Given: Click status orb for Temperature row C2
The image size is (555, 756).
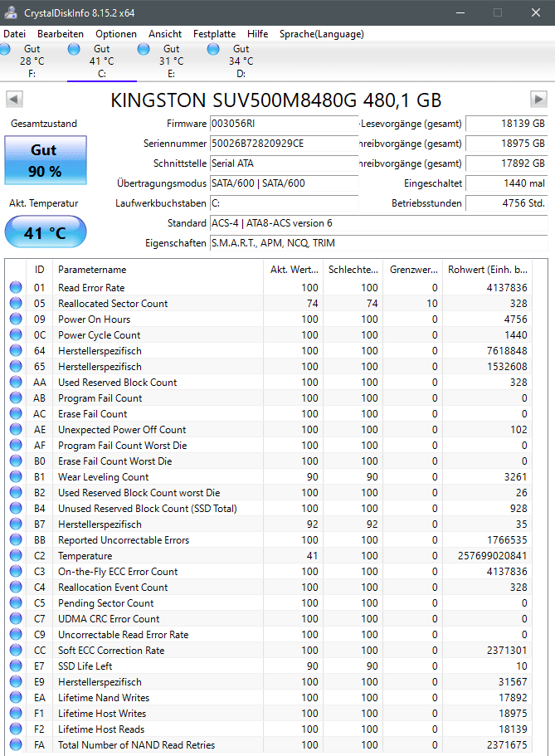Looking at the screenshot, I should pyautogui.click(x=16, y=555).
